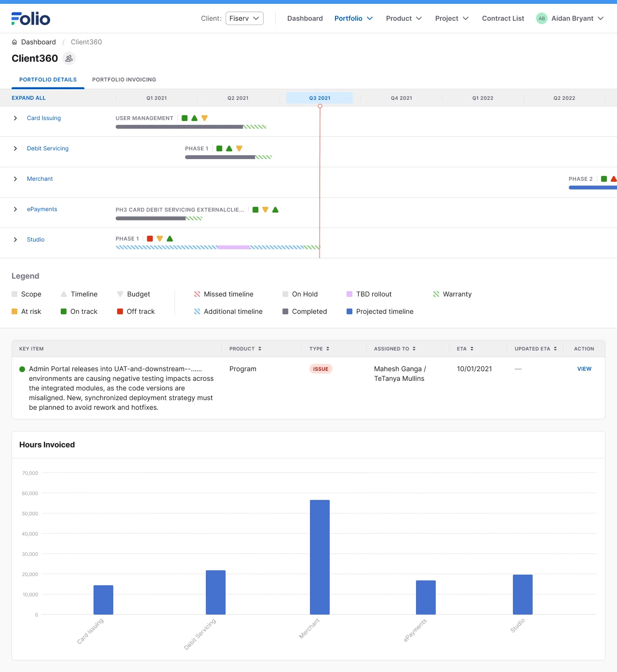
Task: Expand the ePayments row
Action: point(15,209)
